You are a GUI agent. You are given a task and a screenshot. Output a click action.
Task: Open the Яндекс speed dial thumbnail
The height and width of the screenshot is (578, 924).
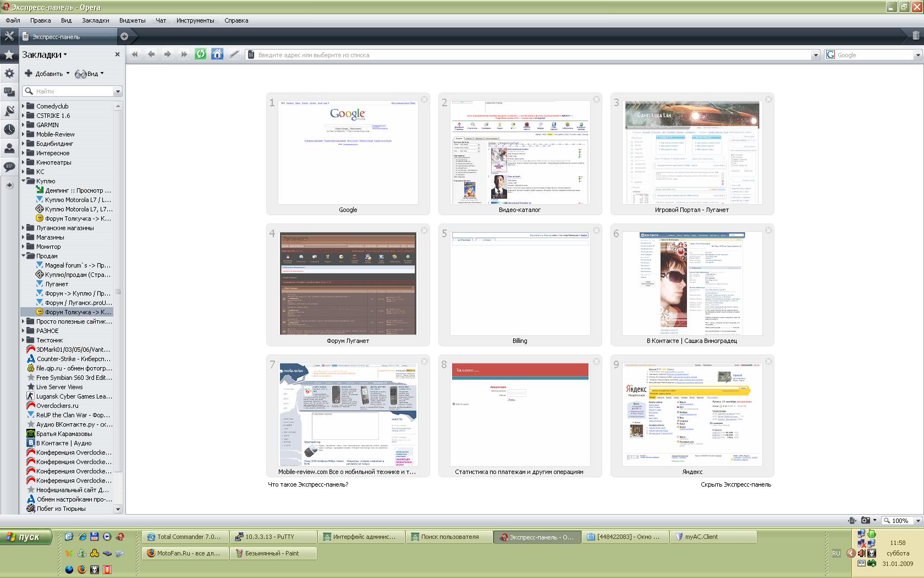pos(692,415)
